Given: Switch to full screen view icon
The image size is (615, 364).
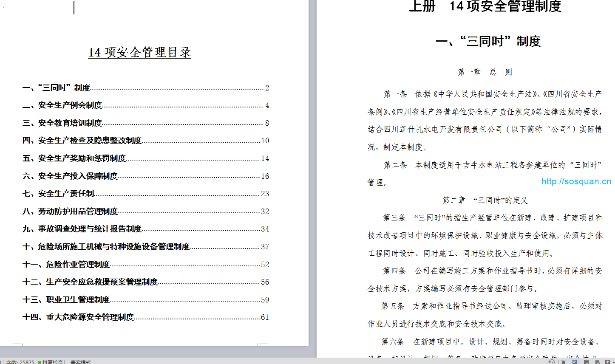Looking at the screenshot, I should (563, 362).
